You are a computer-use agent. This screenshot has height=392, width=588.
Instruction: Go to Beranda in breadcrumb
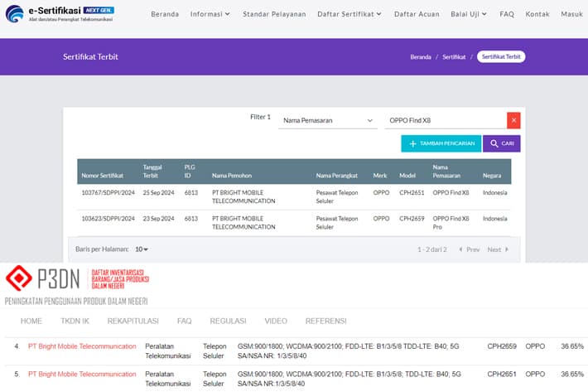click(x=421, y=57)
